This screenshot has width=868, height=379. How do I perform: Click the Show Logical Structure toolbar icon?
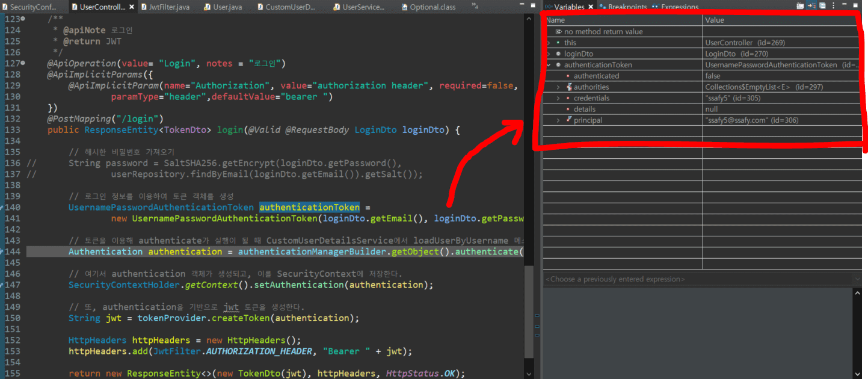(811, 6)
